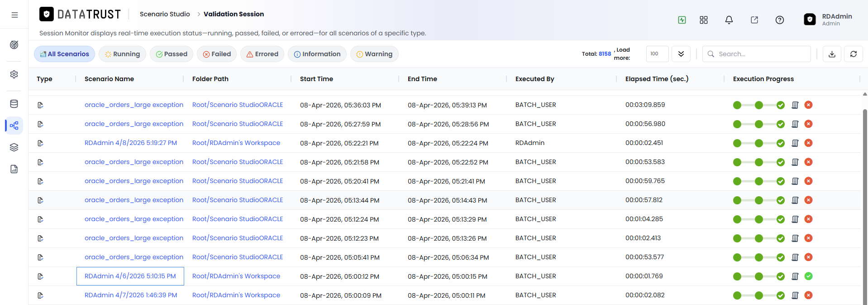
Task: Select the Warning filter tab
Action: pos(374,54)
